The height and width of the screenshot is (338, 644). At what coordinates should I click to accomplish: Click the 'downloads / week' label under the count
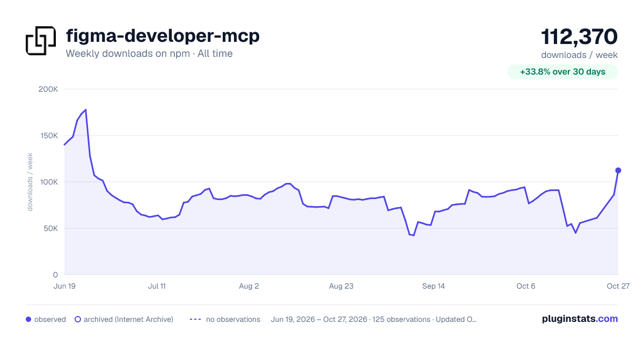click(x=579, y=55)
